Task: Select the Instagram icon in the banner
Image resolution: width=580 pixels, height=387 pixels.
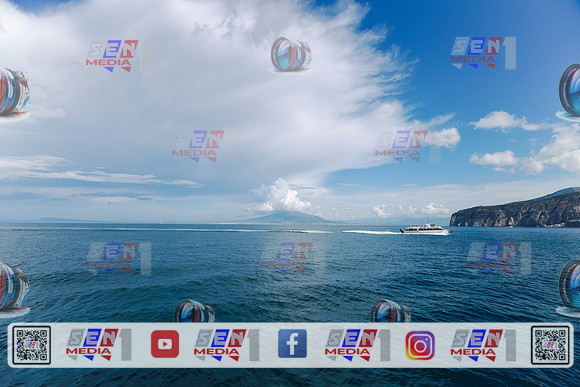Action: [x=420, y=345]
